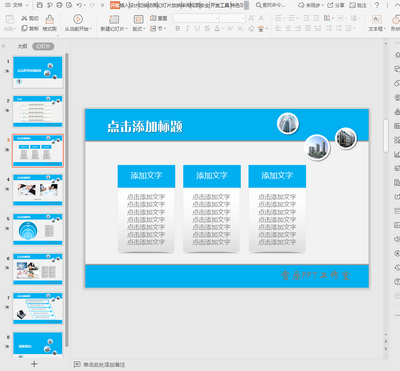Toggle Strikethrough formatting

click(207, 29)
